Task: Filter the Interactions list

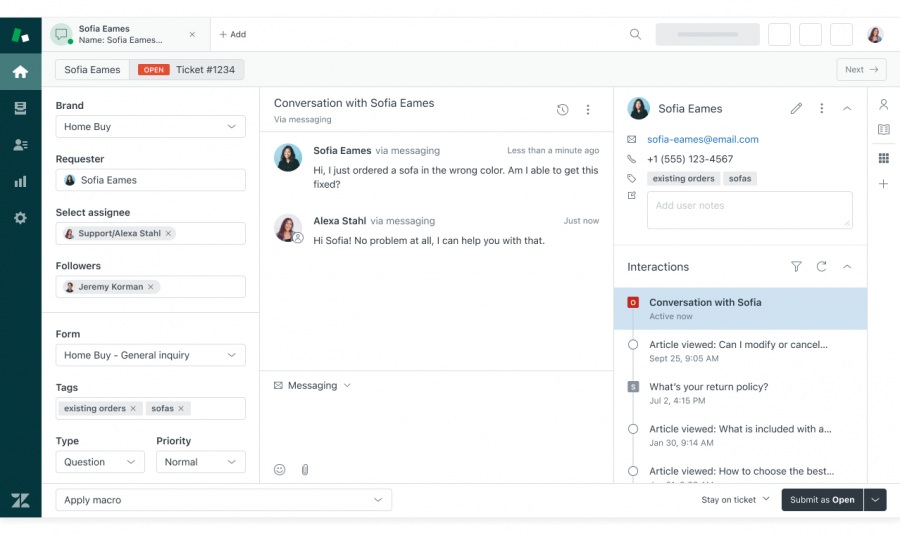Action: tap(796, 267)
